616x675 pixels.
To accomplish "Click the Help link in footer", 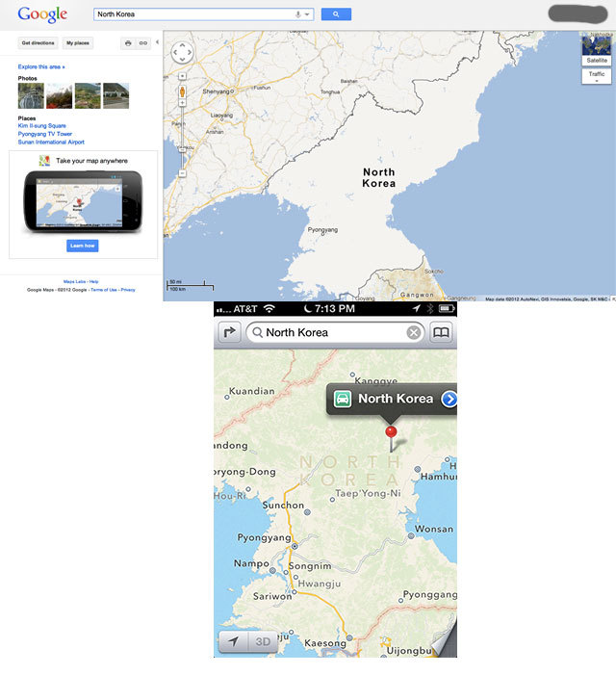I will 93,281.
